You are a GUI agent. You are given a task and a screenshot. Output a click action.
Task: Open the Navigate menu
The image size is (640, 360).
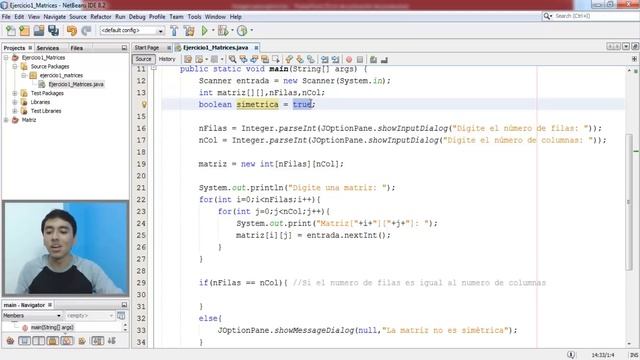tap(55, 17)
